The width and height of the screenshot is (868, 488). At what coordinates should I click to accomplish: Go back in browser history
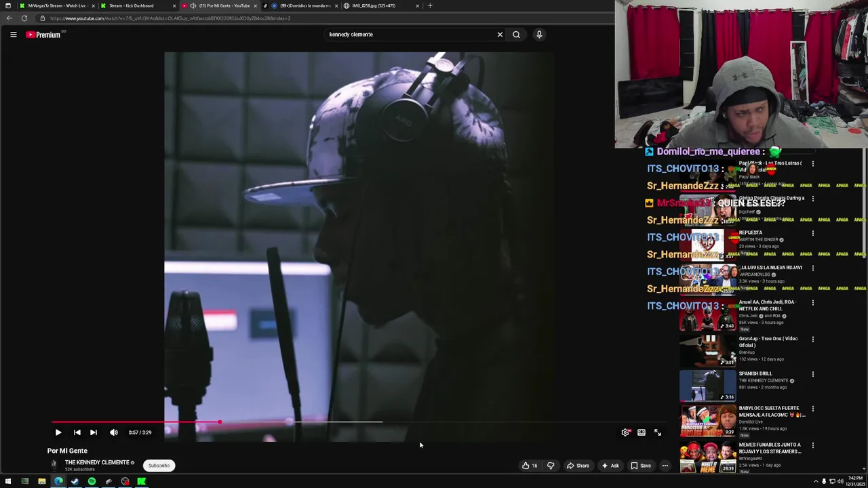tap(9, 18)
